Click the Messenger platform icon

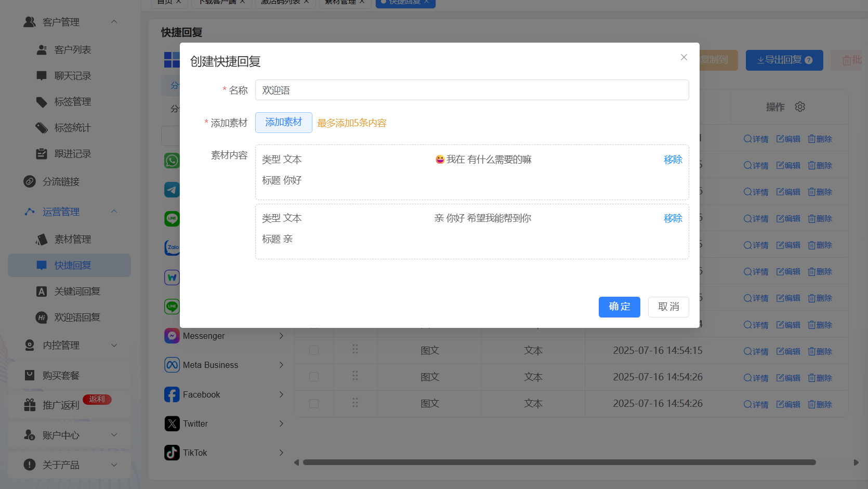click(x=172, y=336)
